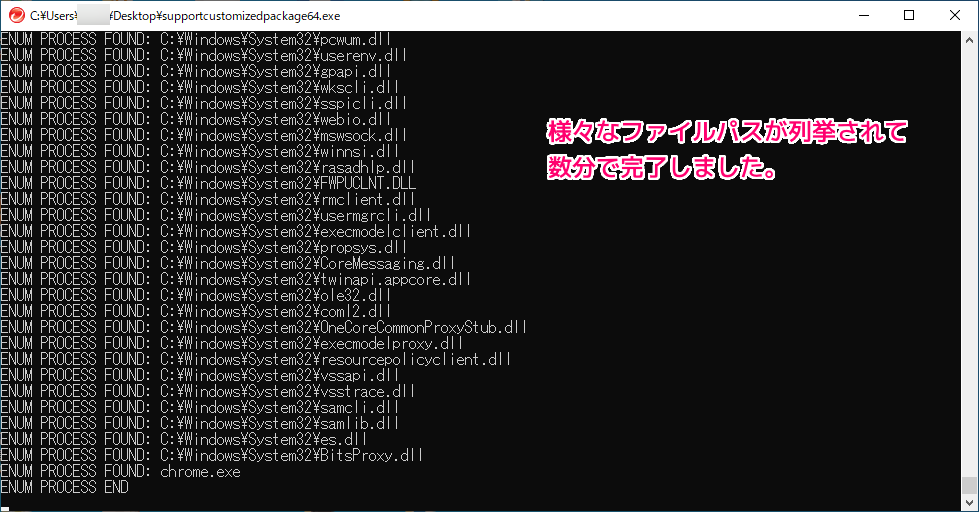Click the line ending with vsstrace.dll
This screenshot has height=512, width=979.
(x=208, y=391)
